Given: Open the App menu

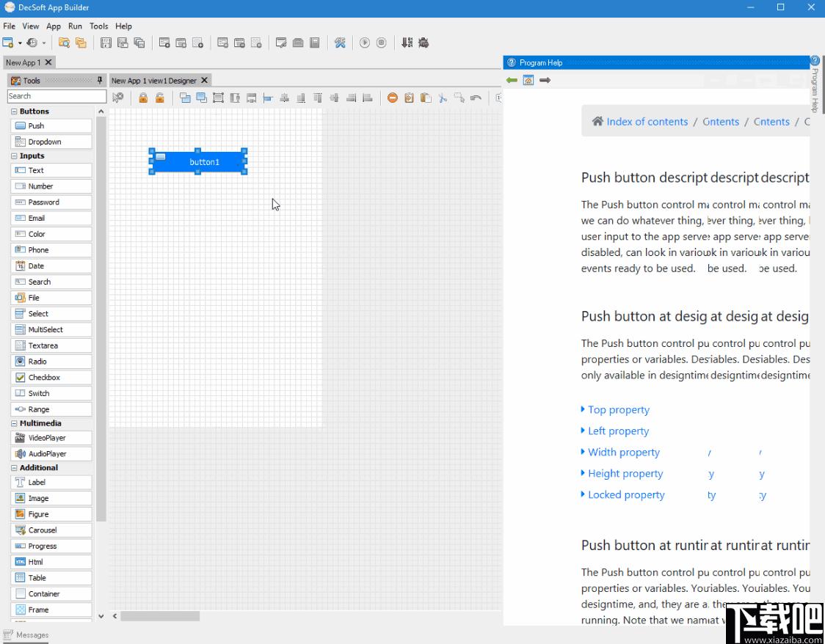Looking at the screenshot, I should 54,26.
